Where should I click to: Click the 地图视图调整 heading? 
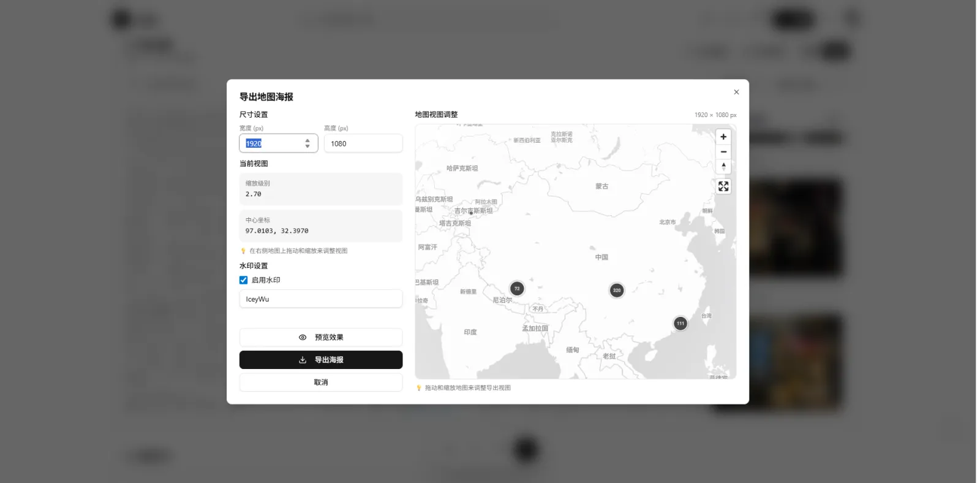pyautogui.click(x=436, y=115)
